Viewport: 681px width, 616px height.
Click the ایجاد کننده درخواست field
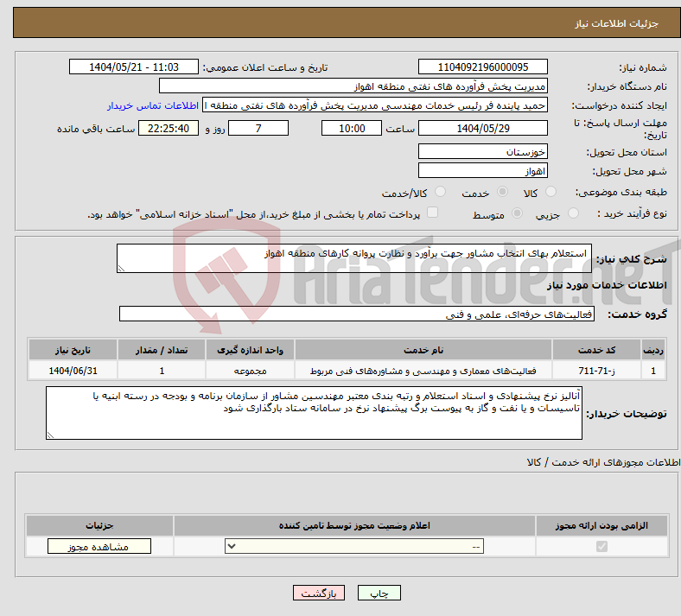tap(375, 105)
